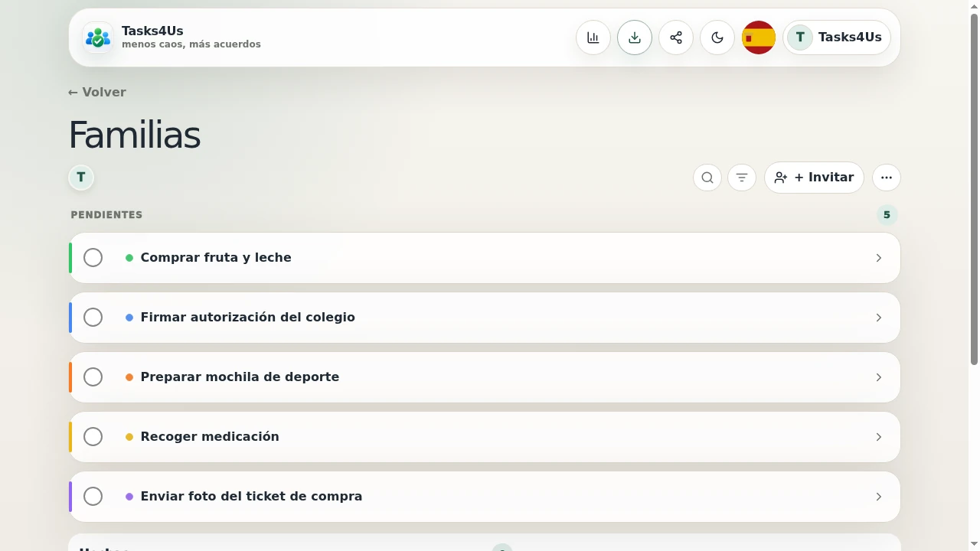980x551 pixels.
Task: Mark Enviar foto del ticket done
Action: click(x=93, y=497)
